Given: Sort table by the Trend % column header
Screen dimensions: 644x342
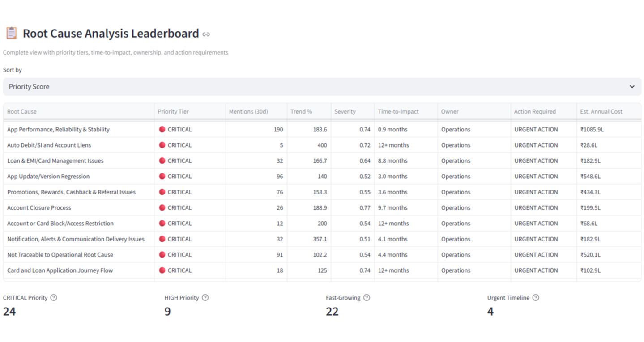Looking at the screenshot, I should [301, 112].
